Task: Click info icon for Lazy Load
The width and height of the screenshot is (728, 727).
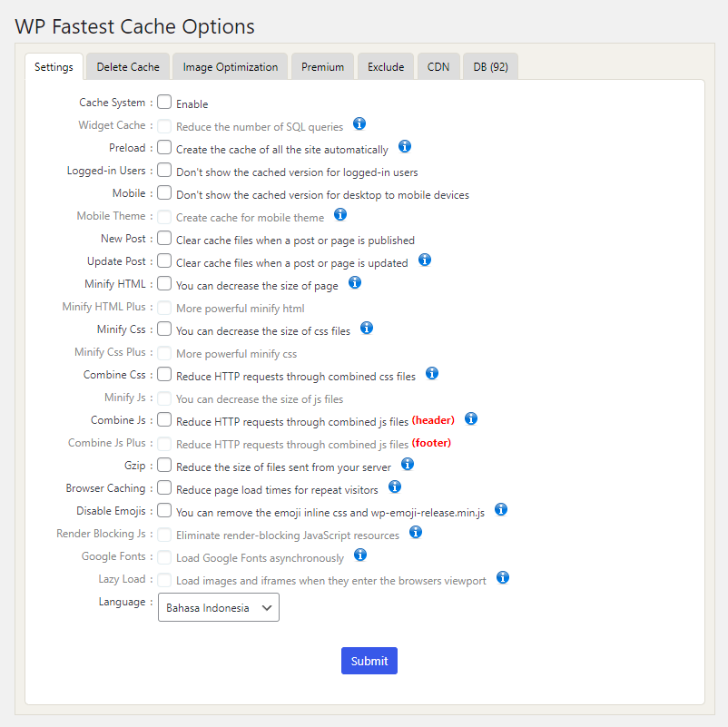Action: (x=503, y=577)
